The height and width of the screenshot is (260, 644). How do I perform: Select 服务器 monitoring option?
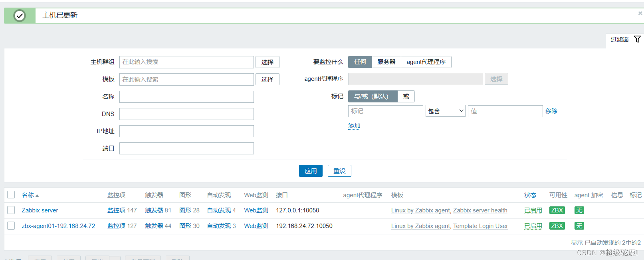(386, 62)
